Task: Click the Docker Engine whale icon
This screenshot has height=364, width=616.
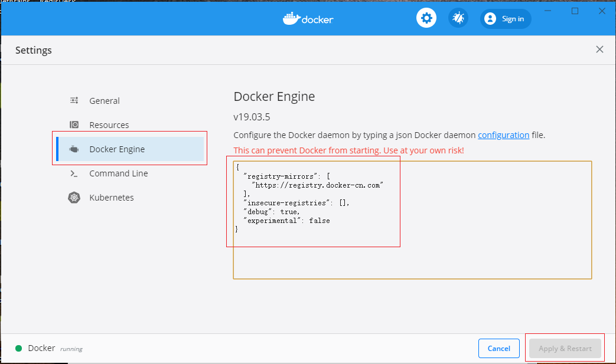Action: coord(74,149)
